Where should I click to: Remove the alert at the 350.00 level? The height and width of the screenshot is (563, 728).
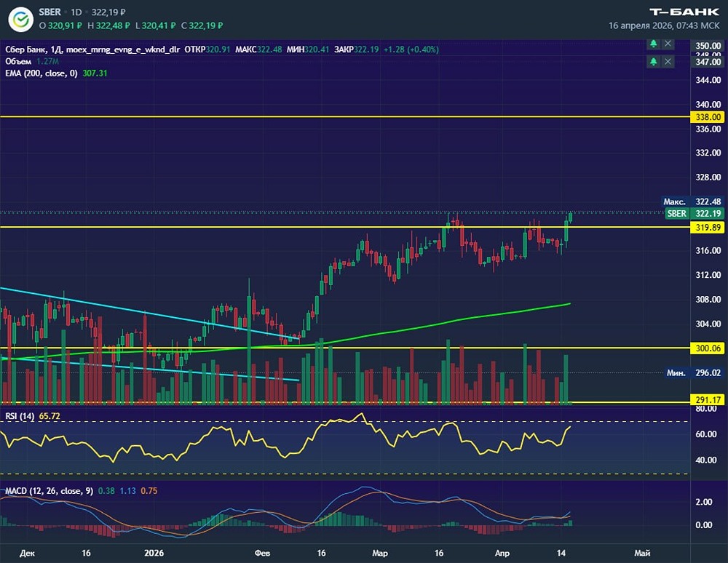pos(668,44)
